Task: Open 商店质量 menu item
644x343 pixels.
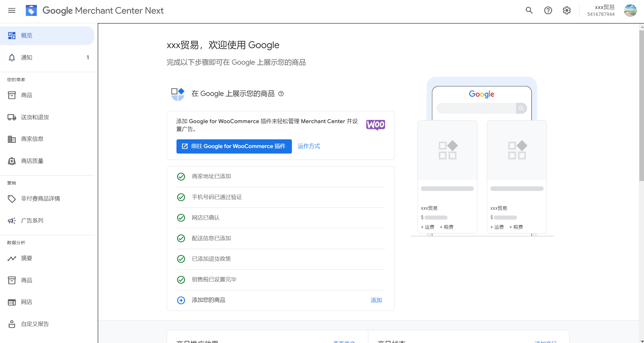Action: coord(47,161)
